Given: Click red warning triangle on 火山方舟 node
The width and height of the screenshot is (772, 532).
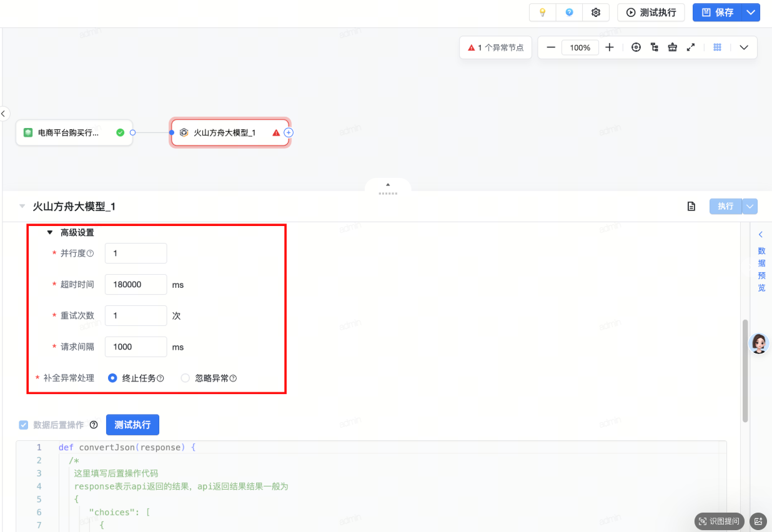Looking at the screenshot, I should (x=276, y=132).
